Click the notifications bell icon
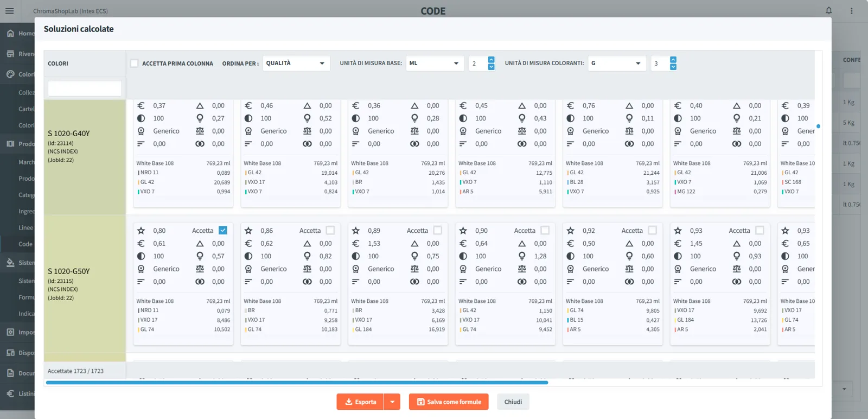 (829, 11)
